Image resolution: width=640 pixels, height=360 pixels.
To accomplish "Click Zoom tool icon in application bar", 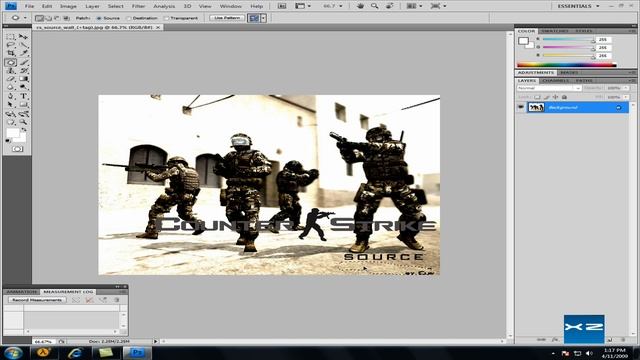I will [x=374, y=6].
